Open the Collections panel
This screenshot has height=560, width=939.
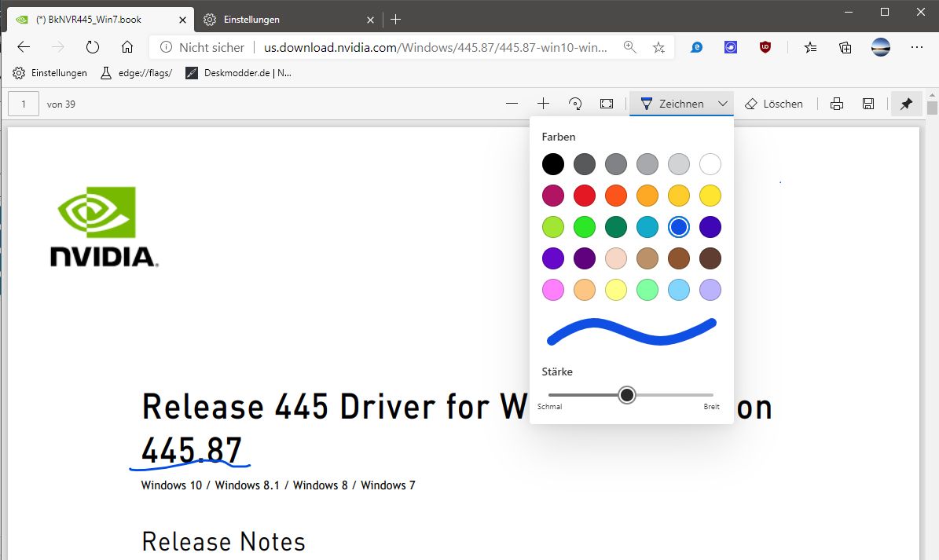(x=845, y=47)
